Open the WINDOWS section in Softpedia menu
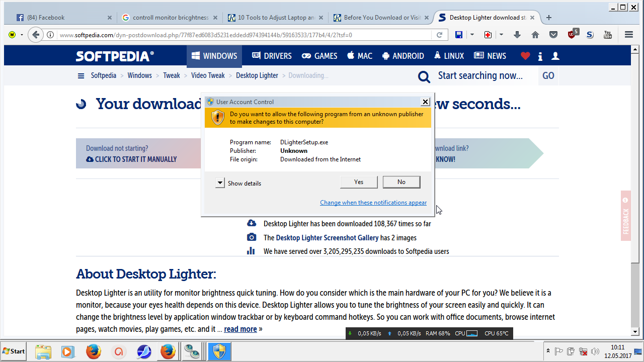This screenshot has width=644, height=362. coord(214,56)
